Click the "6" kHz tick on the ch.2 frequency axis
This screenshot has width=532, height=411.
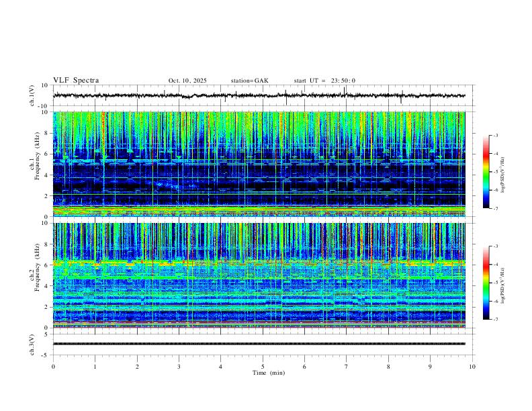[46, 265]
